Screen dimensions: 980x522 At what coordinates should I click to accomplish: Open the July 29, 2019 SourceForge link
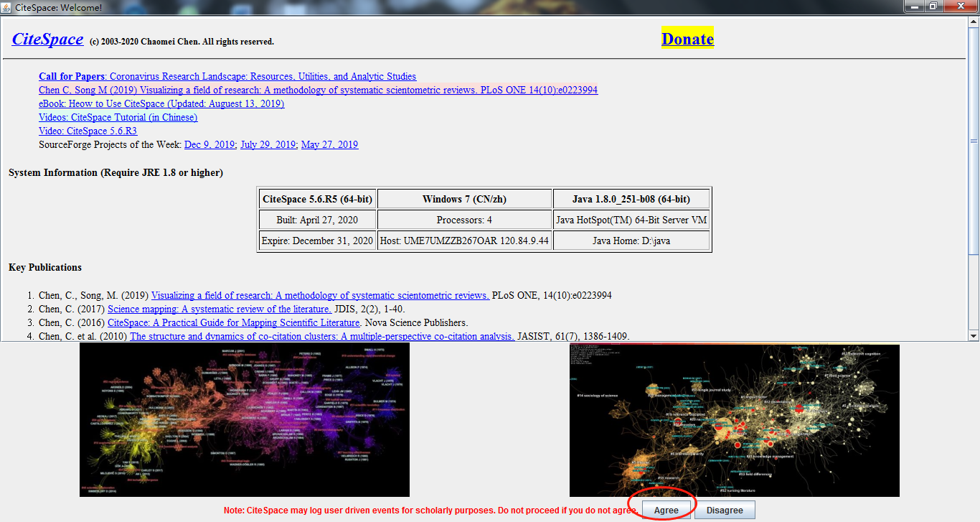tap(268, 144)
